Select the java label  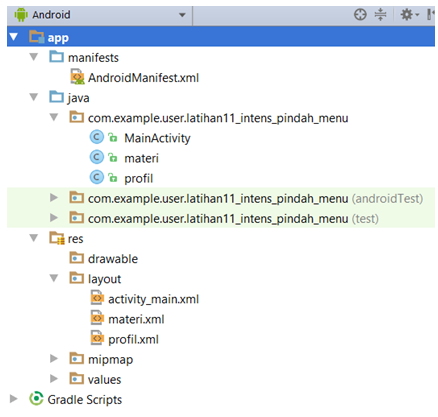[x=78, y=98]
